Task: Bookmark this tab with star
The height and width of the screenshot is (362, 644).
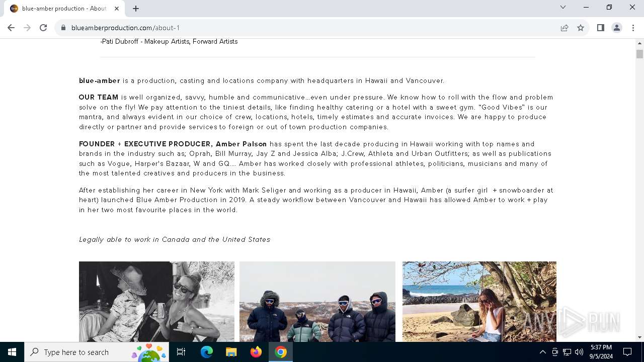Action: [x=581, y=28]
